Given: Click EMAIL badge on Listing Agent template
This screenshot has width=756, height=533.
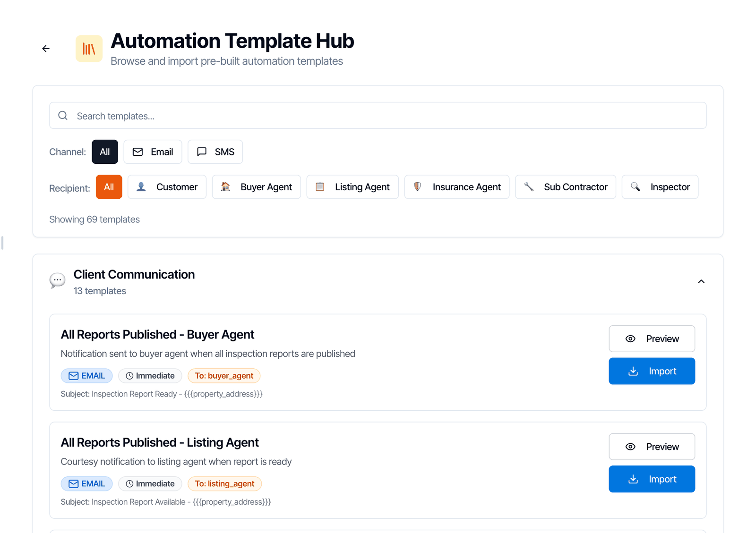Looking at the screenshot, I should tap(86, 484).
